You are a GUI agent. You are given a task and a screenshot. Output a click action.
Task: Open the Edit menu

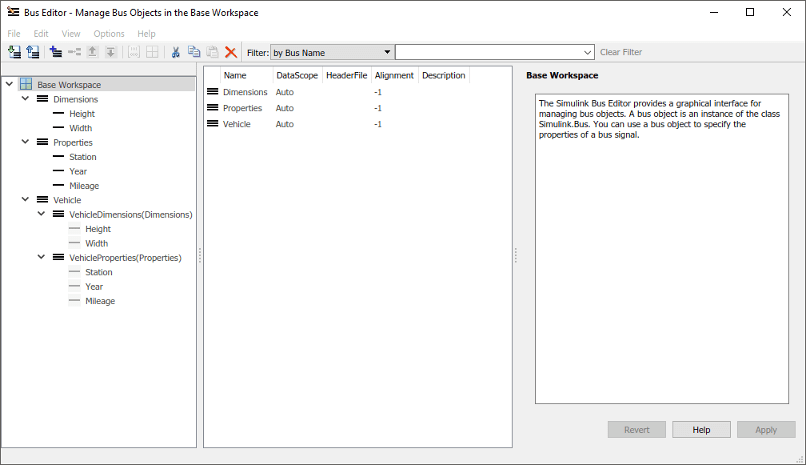tap(41, 33)
